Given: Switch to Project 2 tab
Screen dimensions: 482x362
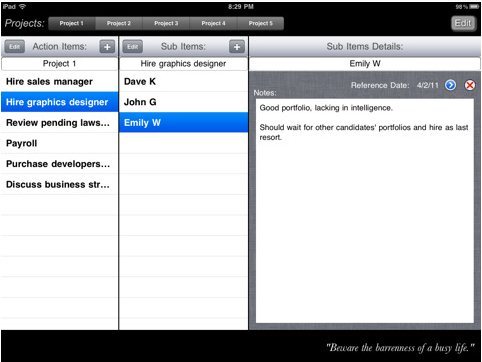Looking at the screenshot, I should [x=119, y=23].
